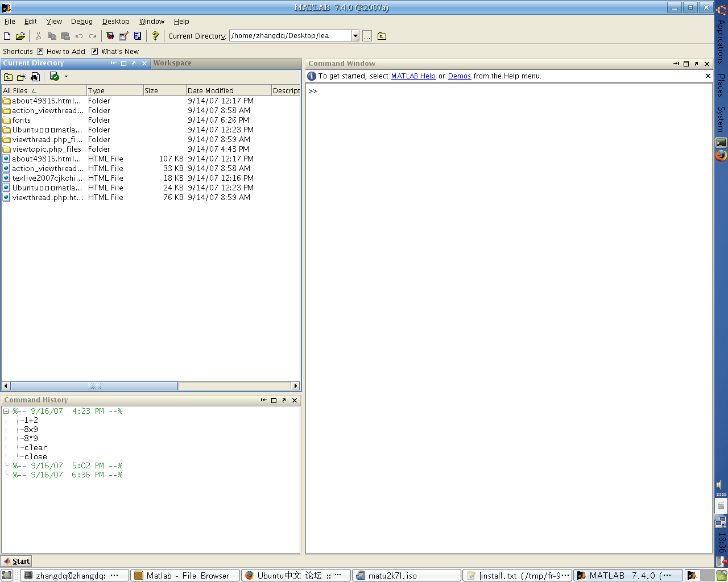Open the Demos link

coord(460,76)
